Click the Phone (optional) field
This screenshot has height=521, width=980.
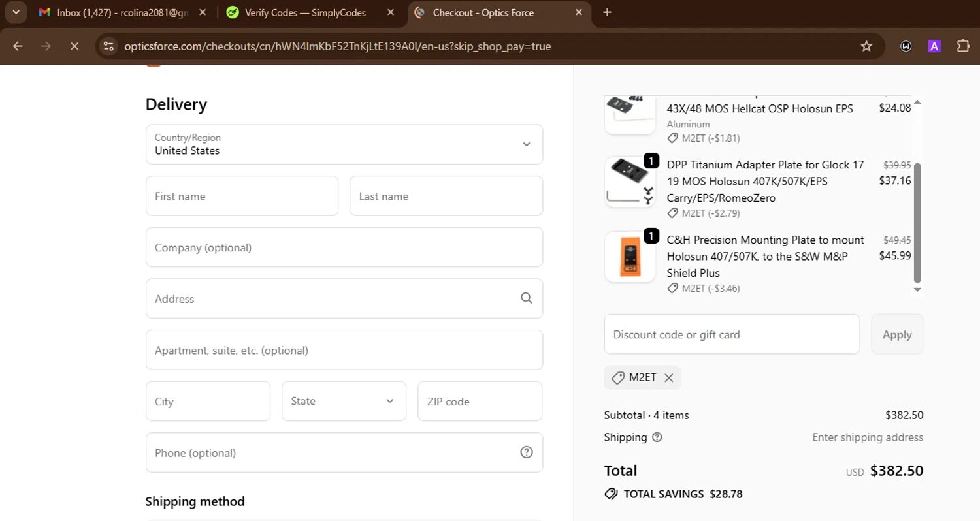point(344,452)
